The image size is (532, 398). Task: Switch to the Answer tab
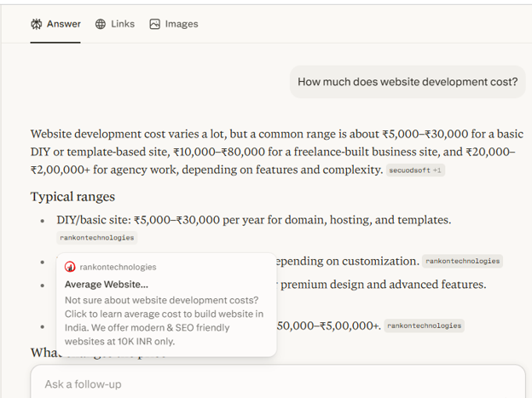55,24
